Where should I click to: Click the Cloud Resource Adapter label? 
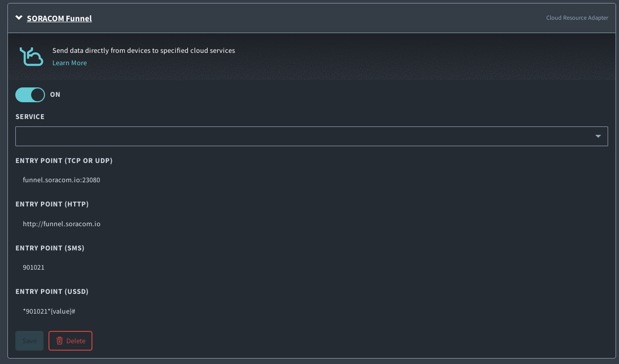577,18
